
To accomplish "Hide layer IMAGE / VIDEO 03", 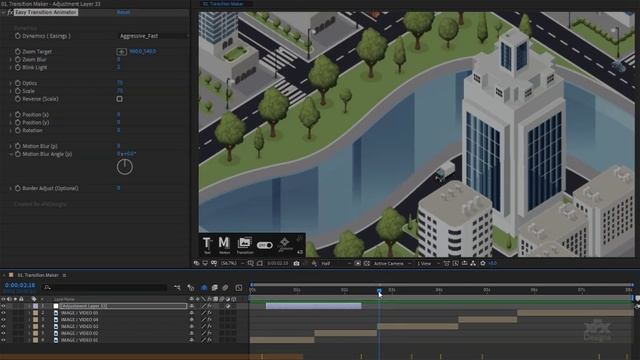I will click(3, 327).
